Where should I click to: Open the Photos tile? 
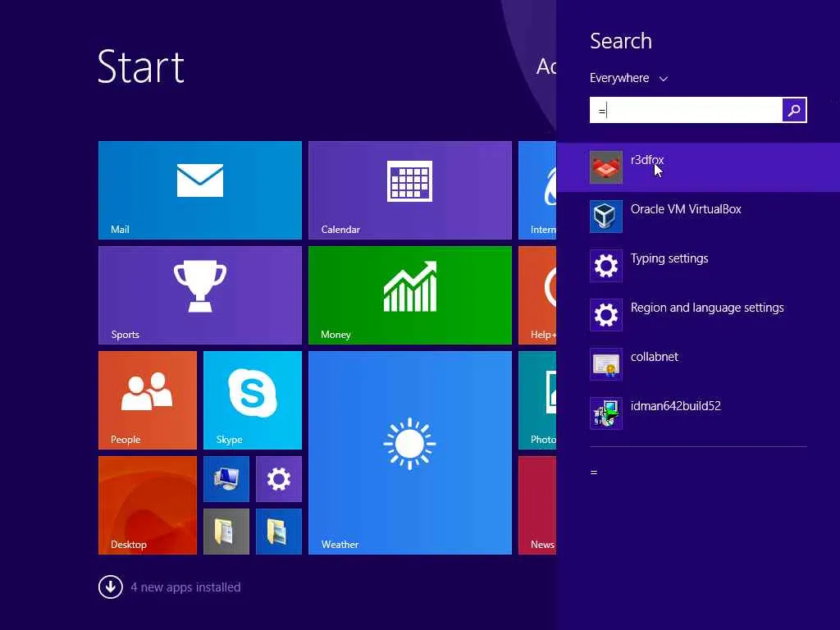[x=537, y=400]
